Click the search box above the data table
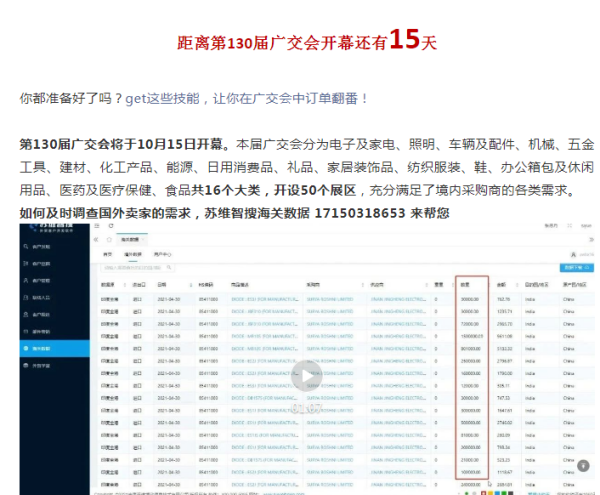 tap(137, 267)
